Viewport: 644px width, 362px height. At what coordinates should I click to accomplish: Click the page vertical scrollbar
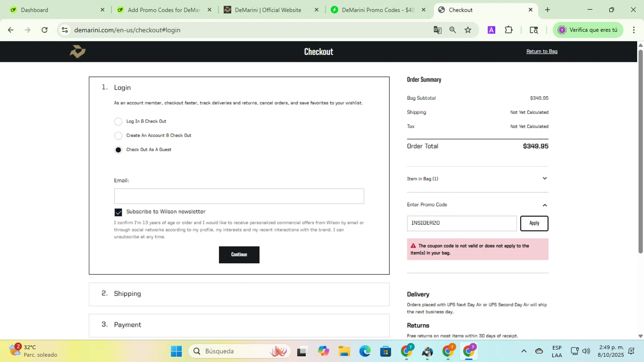641,151
